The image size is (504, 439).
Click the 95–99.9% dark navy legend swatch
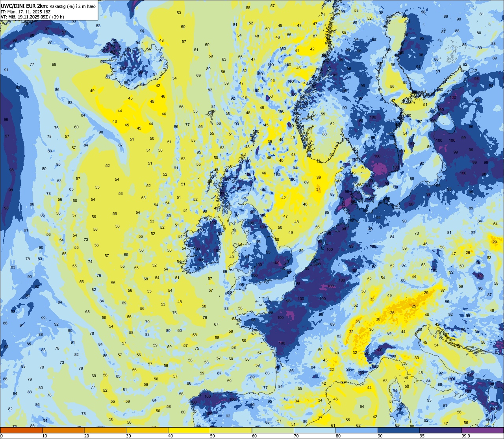coord(441,430)
